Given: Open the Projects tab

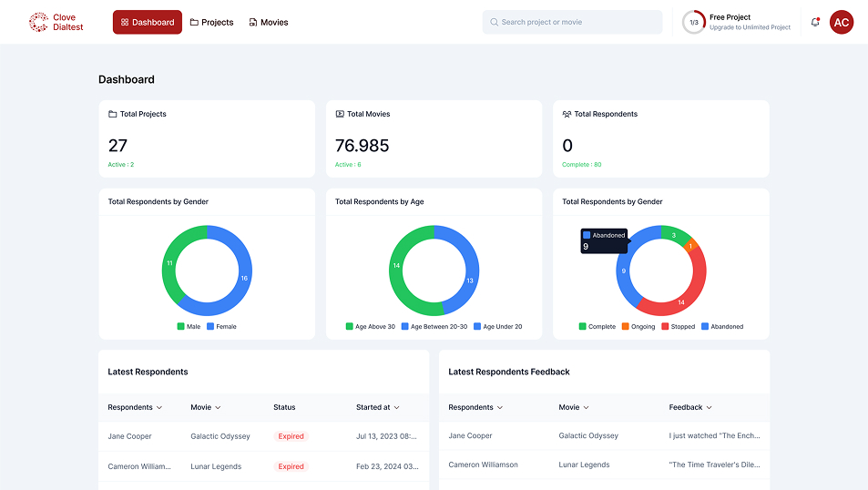Looking at the screenshot, I should pos(211,22).
